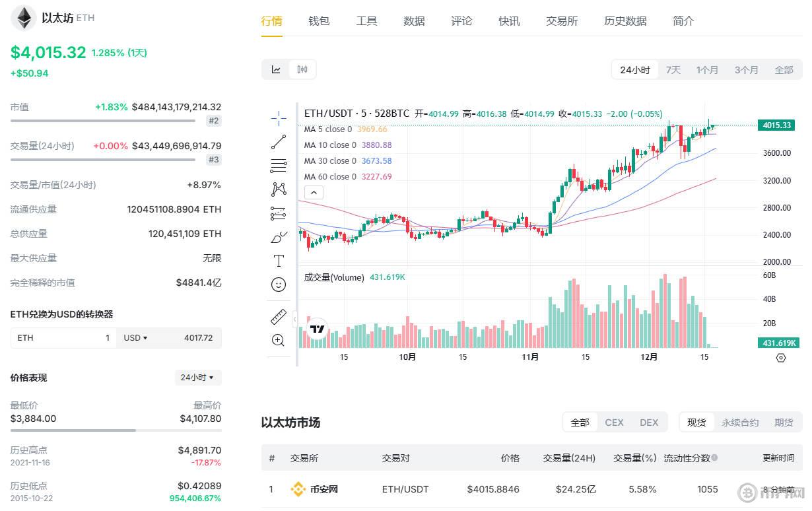
Task: Click the ETH amount input field
Action: pos(63,338)
